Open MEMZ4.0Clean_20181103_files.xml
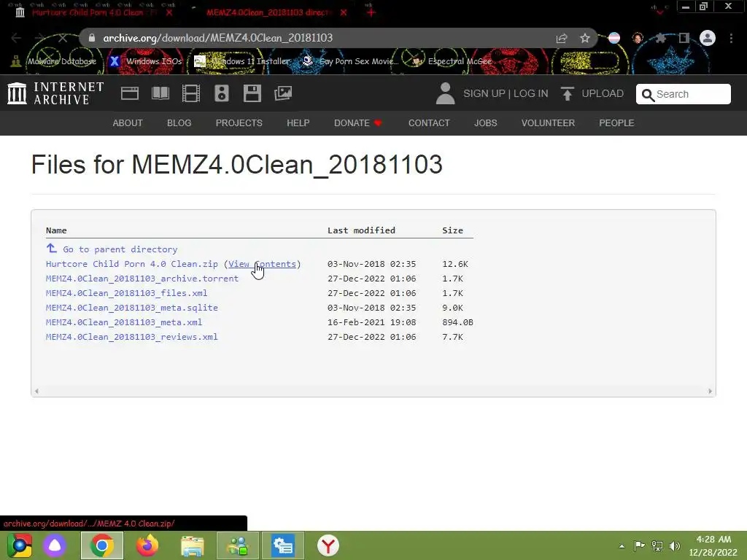747x560 pixels. pos(126,293)
